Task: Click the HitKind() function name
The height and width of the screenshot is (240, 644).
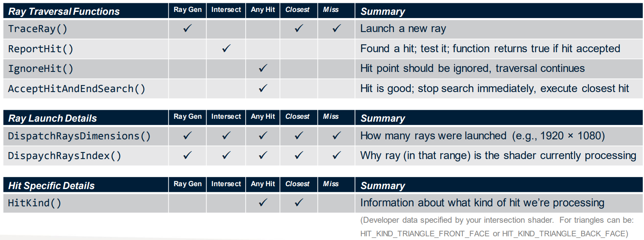Action: (35, 203)
